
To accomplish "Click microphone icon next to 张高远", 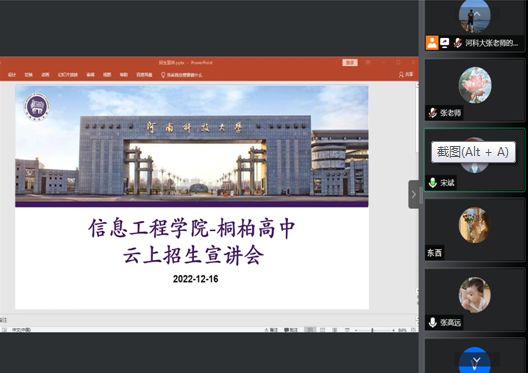I will pos(433,323).
